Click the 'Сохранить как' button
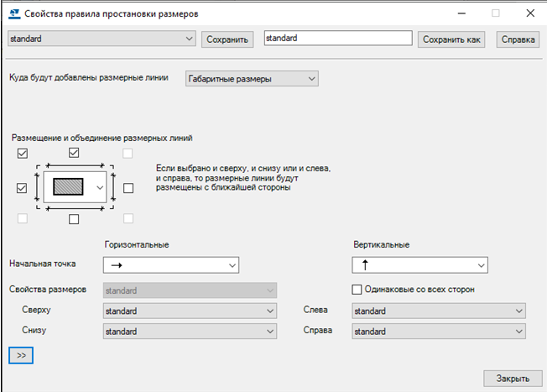The image size is (547, 392). 452,39
